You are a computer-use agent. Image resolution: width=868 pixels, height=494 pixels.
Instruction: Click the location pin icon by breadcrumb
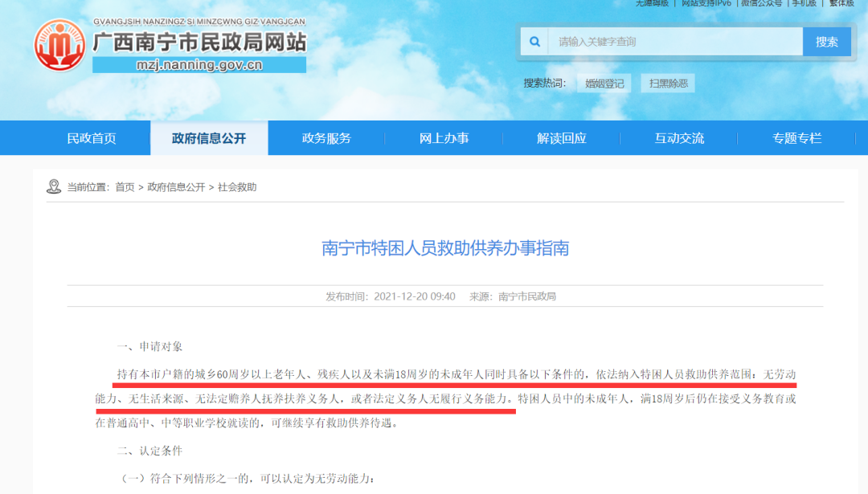[x=54, y=187]
